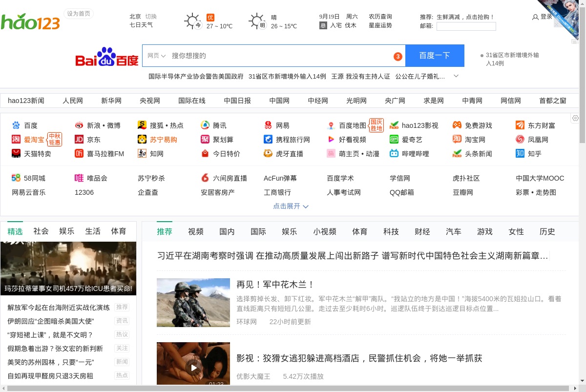Click the 中秋钜惠 promo badge

point(55,140)
